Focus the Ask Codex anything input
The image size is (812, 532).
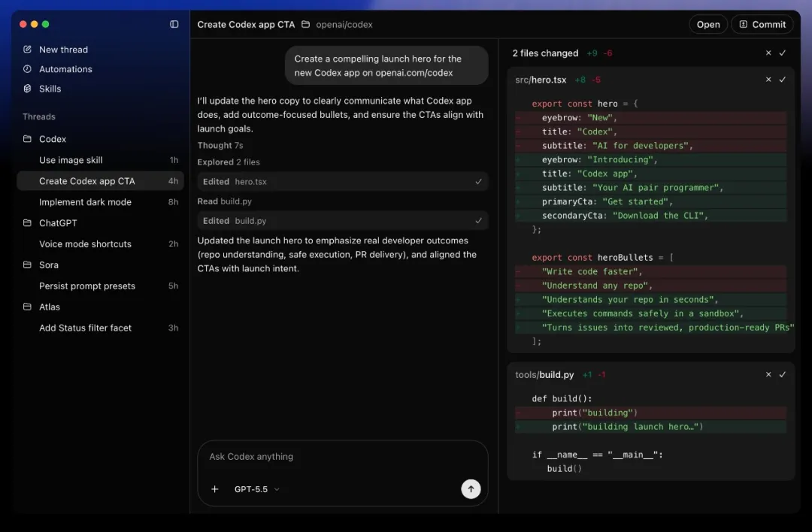tap(342, 456)
